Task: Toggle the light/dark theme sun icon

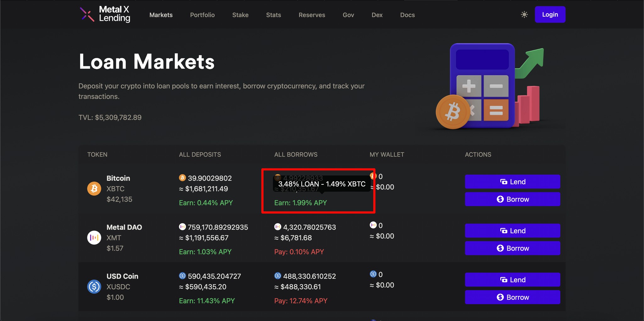Action: [524, 14]
